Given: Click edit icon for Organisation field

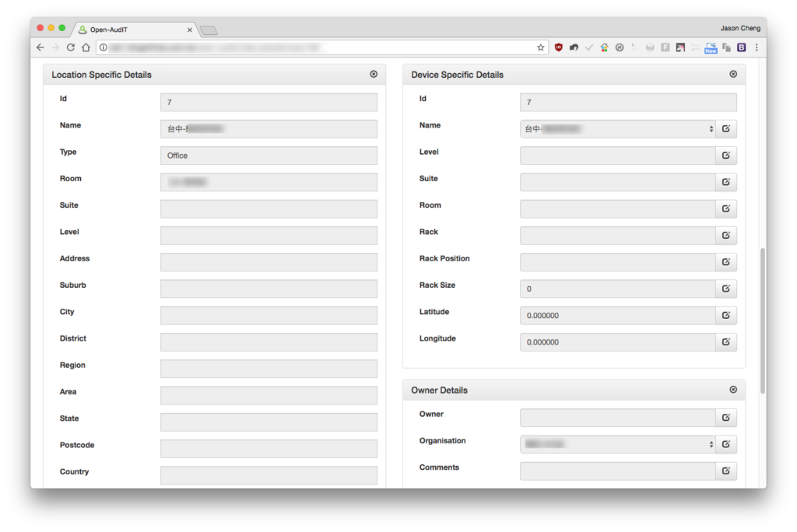Looking at the screenshot, I should tap(726, 444).
